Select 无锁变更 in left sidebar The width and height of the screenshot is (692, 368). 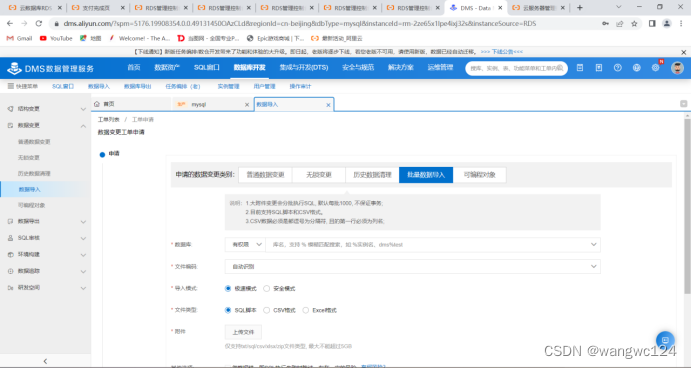pos(29,158)
